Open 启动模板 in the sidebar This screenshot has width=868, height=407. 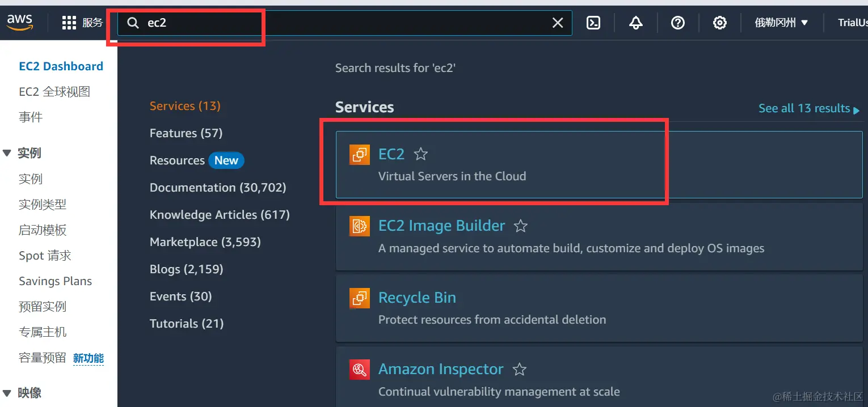(43, 230)
